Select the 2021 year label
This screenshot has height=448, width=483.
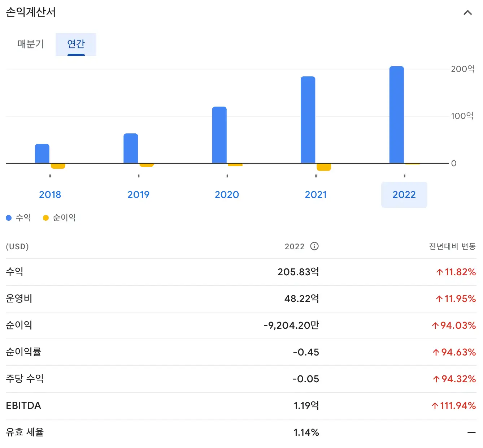coord(316,194)
